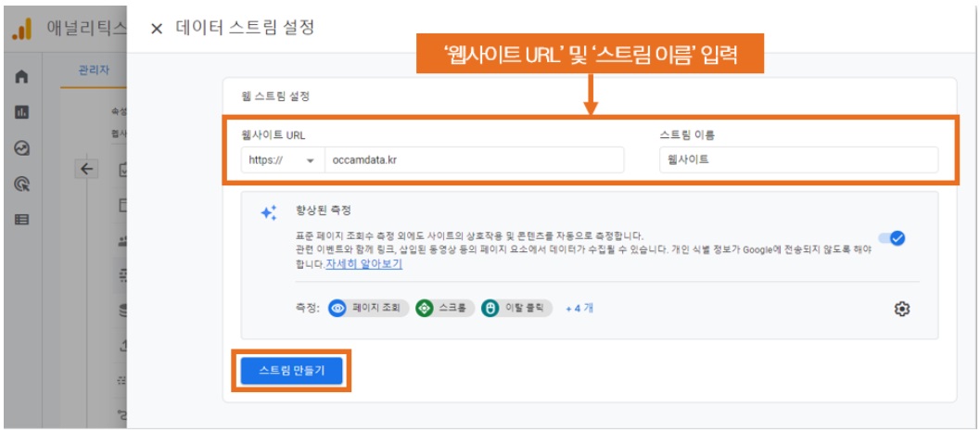Click the outbound click mouse chip
The width and height of the screenshot is (980, 432).
(516, 308)
